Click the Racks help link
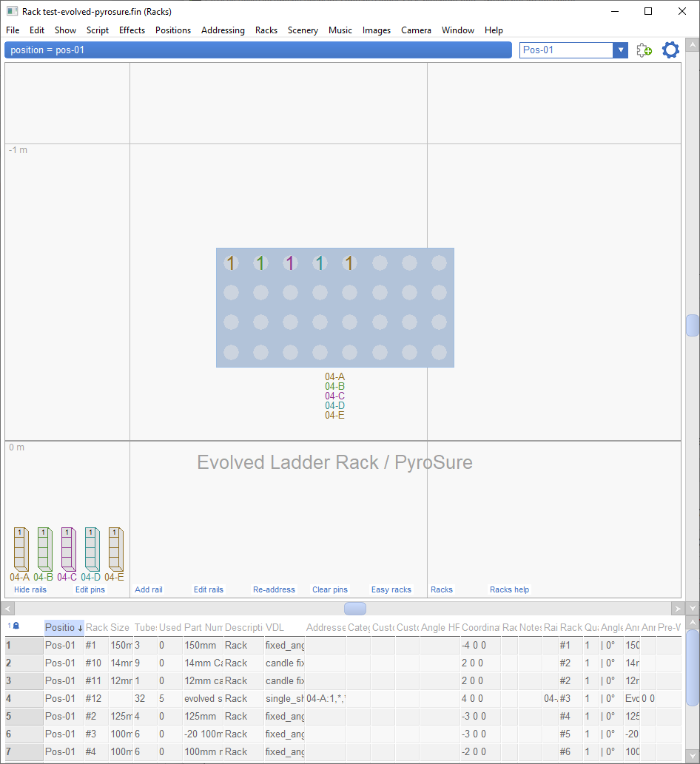Viewport: 700px width, 764px height. click(x=509, y=589)
